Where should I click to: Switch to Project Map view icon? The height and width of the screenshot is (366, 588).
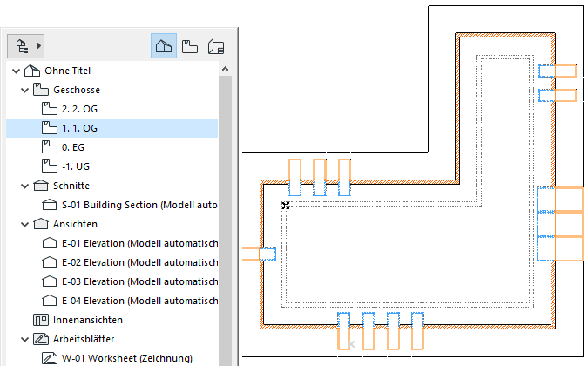(x=163, y=45)
